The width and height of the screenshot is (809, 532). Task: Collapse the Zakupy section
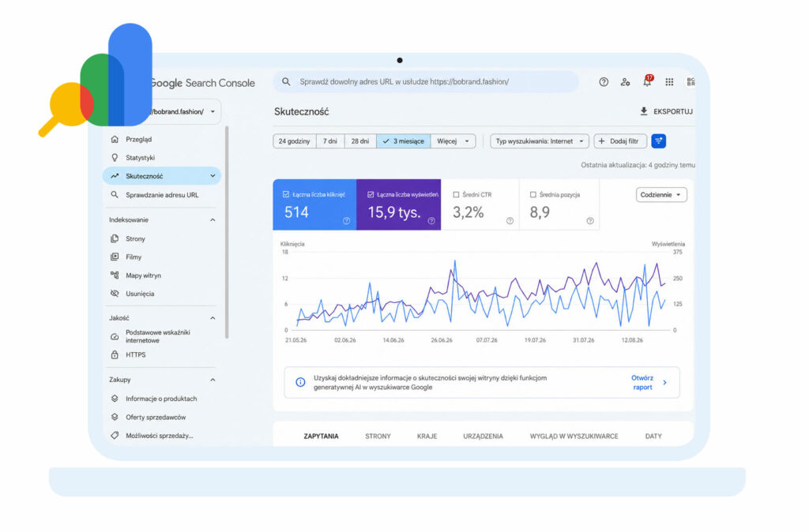pyautogui.click(x=213, y=380)
